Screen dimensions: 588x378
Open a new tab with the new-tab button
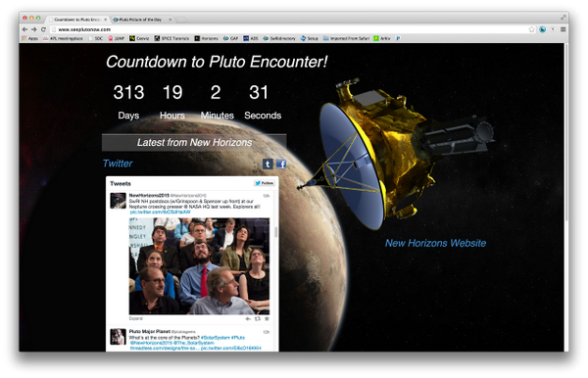[x=180, y=20]
